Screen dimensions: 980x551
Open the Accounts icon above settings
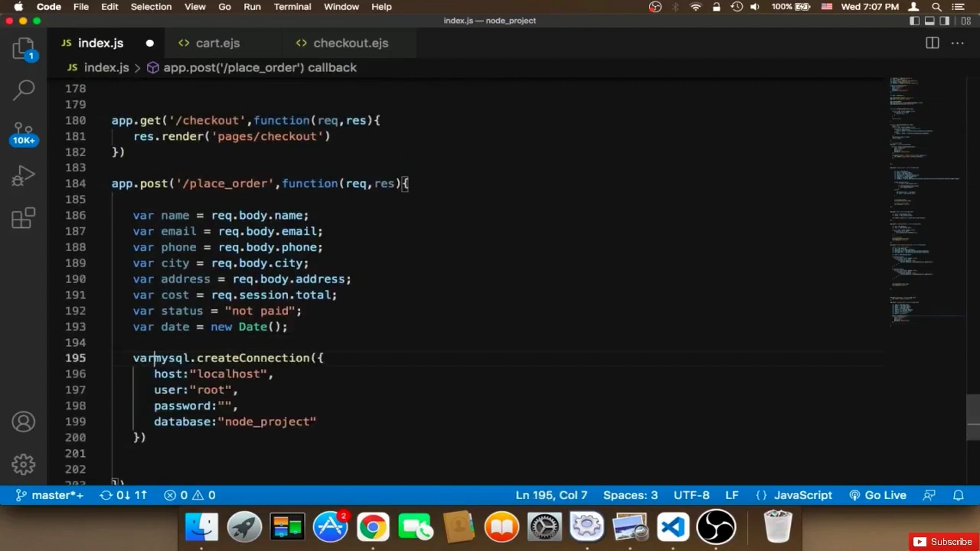[23, 422]
